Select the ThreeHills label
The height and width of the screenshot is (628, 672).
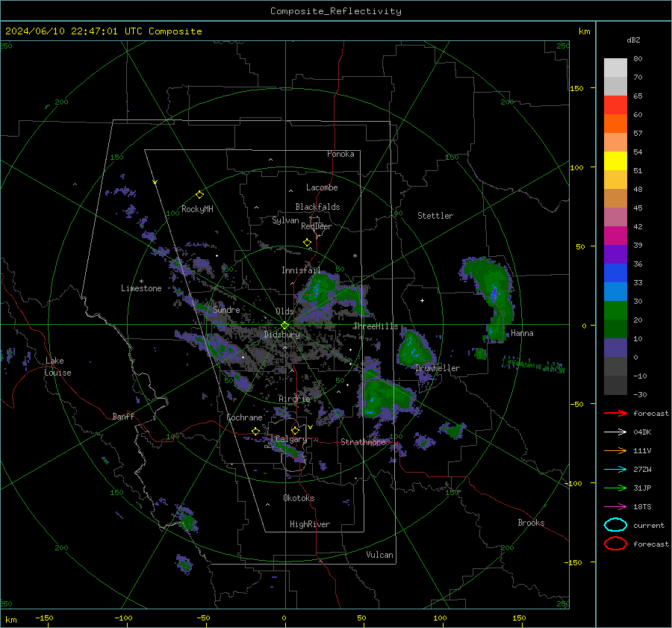pos(376,326)
